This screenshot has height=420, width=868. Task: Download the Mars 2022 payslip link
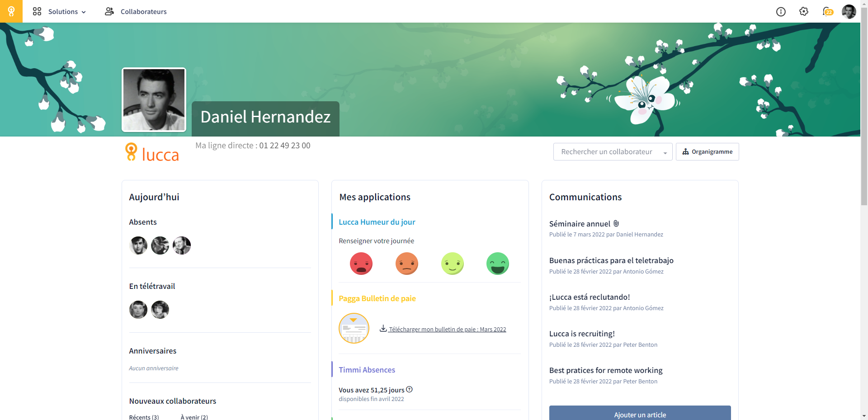[443, 329]
